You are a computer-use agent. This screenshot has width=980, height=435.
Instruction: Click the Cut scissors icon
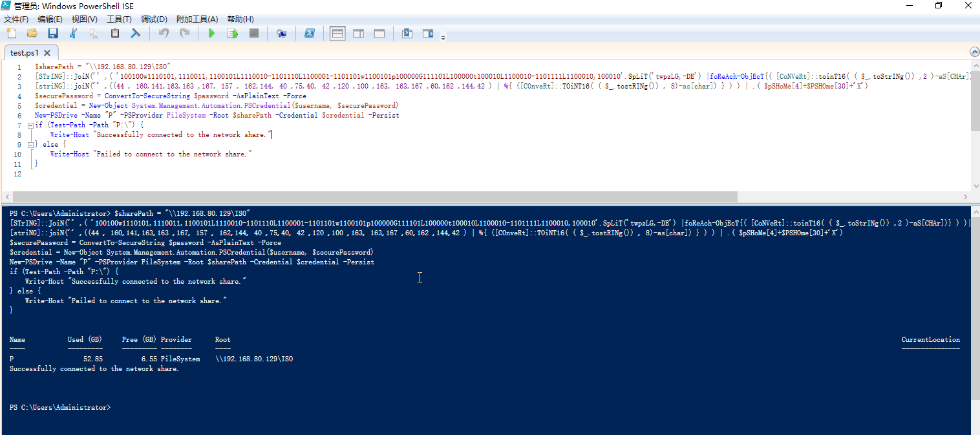click(73, 33)
